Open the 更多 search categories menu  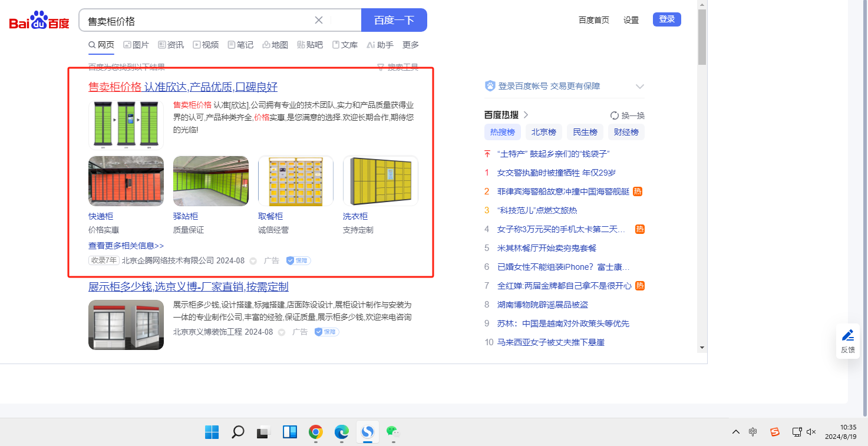pyautogui.click(x=411, y=45)
